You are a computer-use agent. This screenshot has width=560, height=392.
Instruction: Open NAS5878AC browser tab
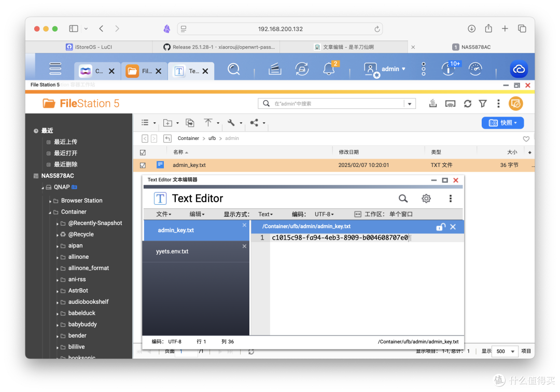[x=471, y=47]
